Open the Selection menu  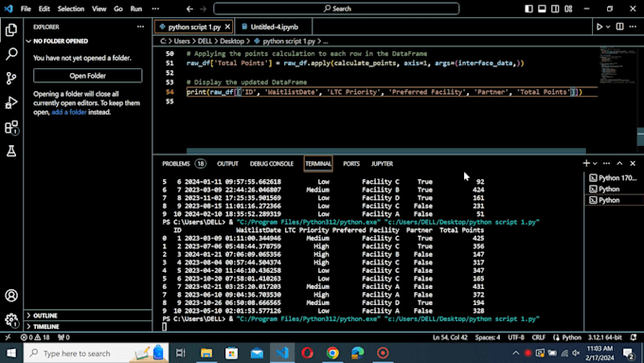click(71, 9)
